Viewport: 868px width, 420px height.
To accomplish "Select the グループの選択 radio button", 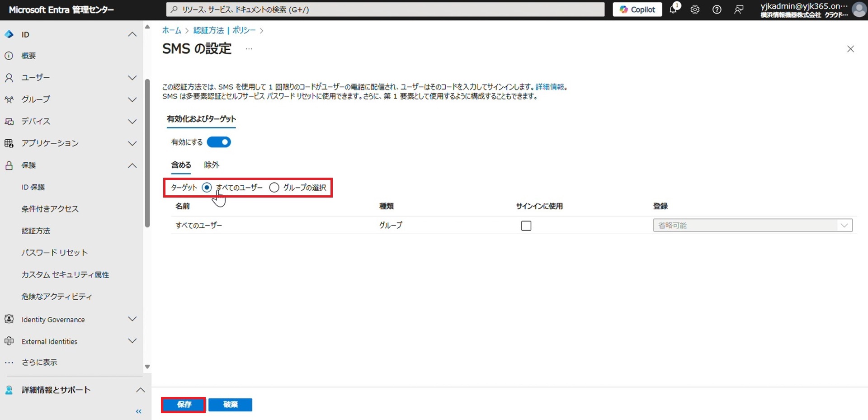I will click(274, 188).
